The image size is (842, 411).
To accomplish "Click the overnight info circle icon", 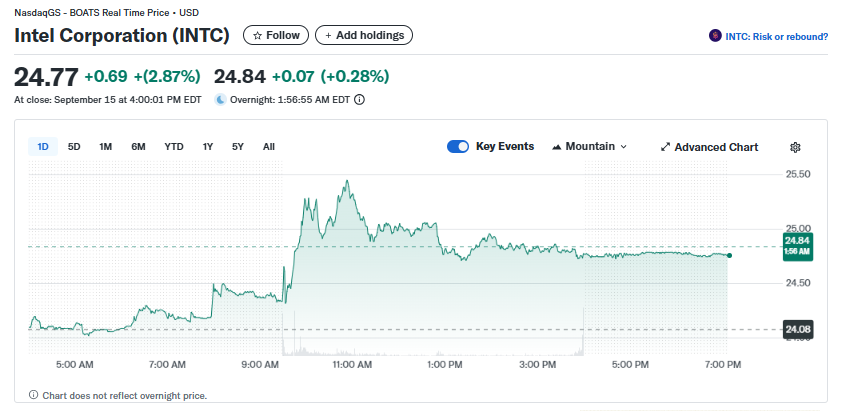I will 360,99.
